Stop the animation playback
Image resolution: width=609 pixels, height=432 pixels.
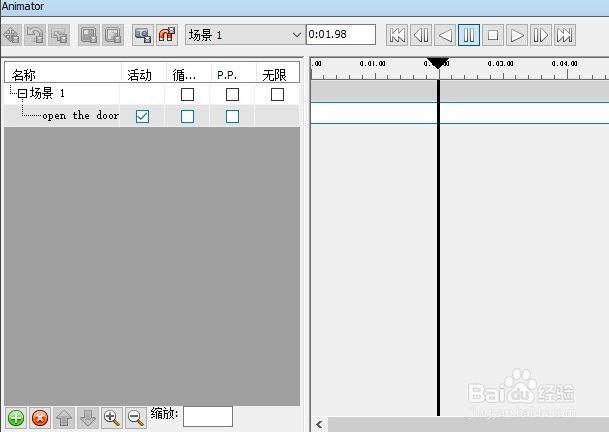click(x=493, y=35)
